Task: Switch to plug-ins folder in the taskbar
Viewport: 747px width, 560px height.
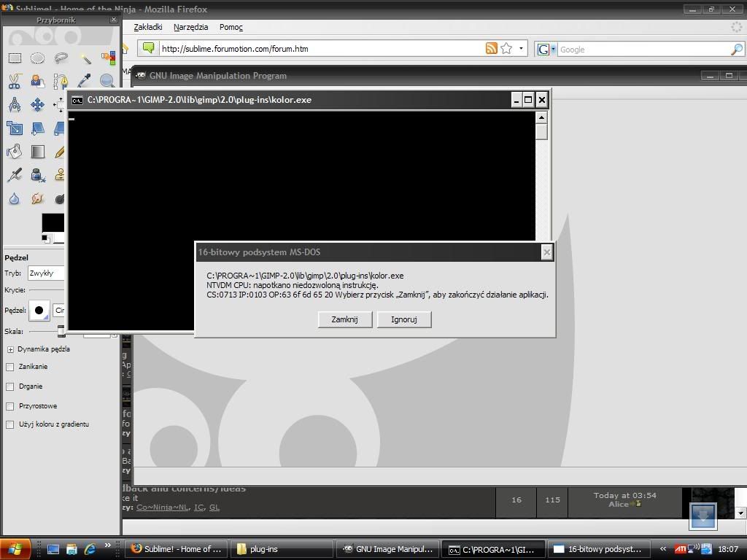Action: coord(280,549)
